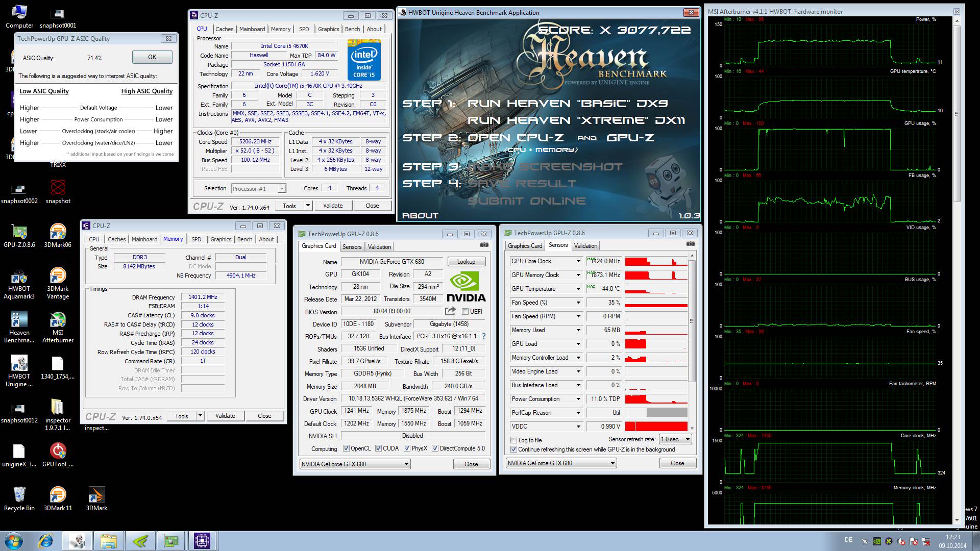980x551 pixels.
Task: Click GPU-Z camera icon in Sensors window
Action: [x=691, y=244]
